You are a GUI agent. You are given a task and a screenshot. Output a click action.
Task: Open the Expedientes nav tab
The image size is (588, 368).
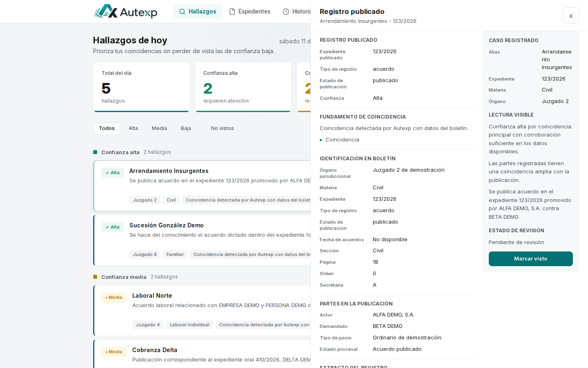click(x=249, y=11)
